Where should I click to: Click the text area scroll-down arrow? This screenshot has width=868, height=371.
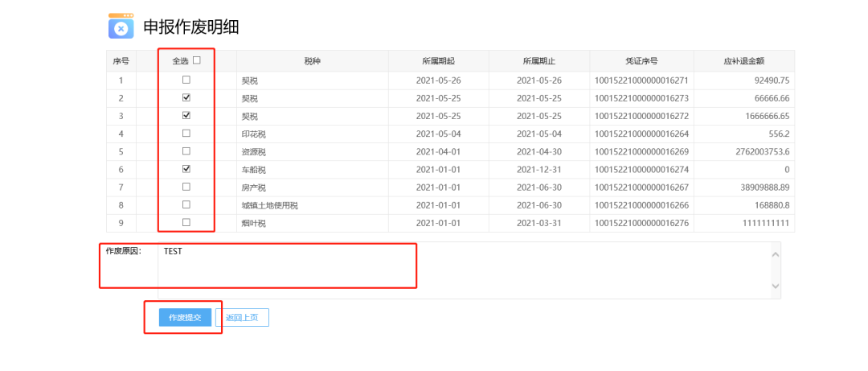[x=776, y=286]
